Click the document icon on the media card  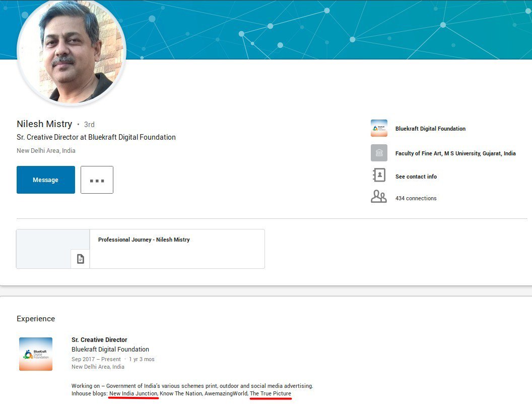[81, 259]
